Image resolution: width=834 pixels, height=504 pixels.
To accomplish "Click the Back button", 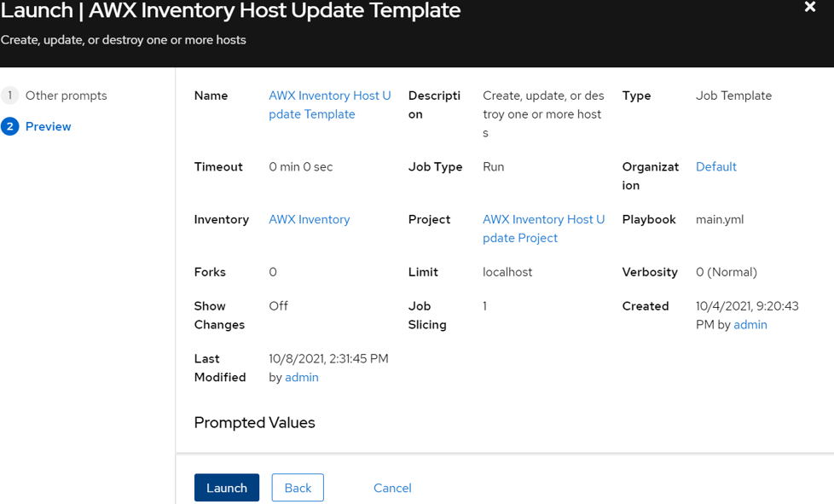I will pos(298,488).
